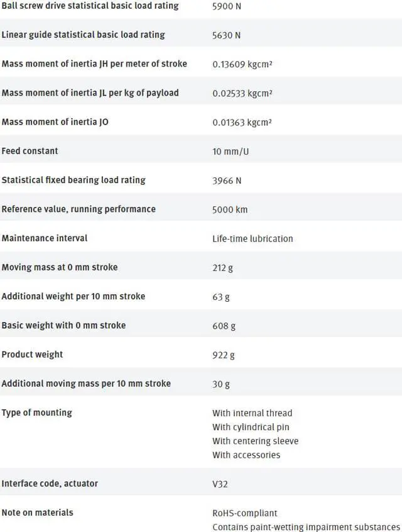Viewport: 402px width, 532px height.
Task: Click the 'Contains paint-wetting impairment substances' text
Action: [x=306, y=527]
